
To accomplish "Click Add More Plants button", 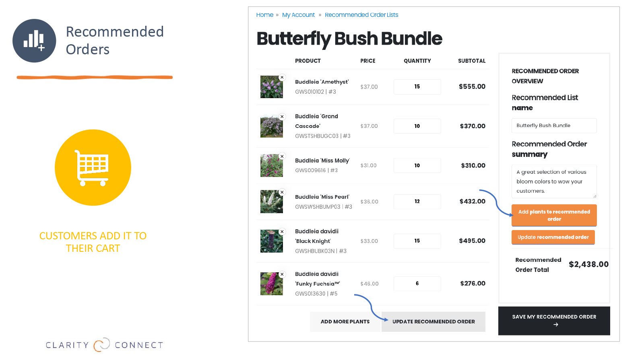I will coord(345,322).
